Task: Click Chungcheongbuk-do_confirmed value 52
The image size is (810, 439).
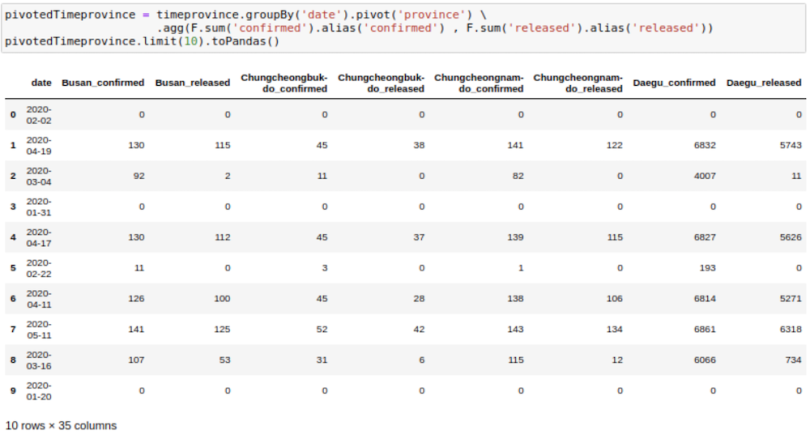Action: coord(322,329)
